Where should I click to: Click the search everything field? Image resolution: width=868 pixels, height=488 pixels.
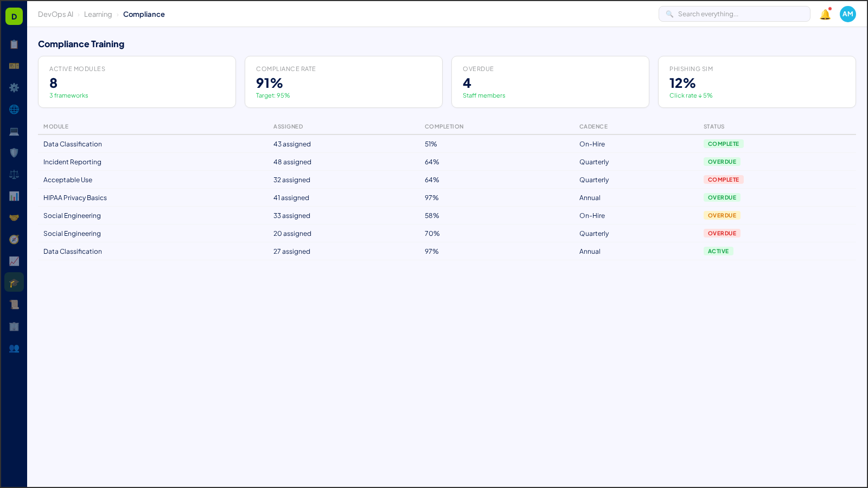click(x=734, y=14)
